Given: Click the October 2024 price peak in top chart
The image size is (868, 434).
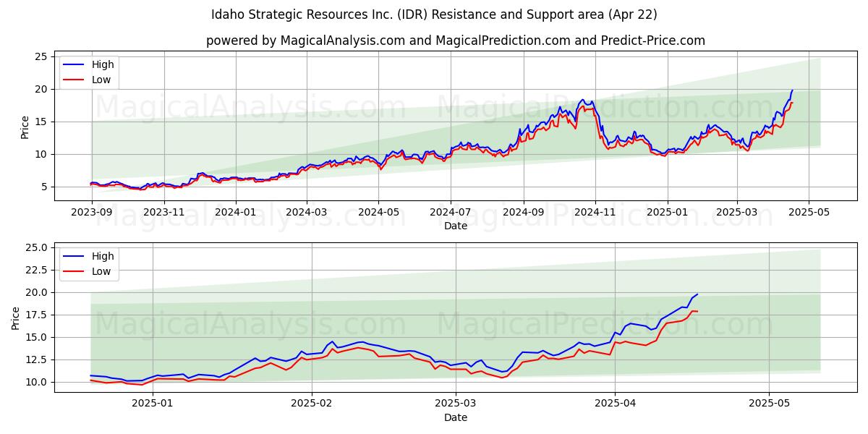Looking at the screenshot, I should pyautogui.click(x=583, y=100).
